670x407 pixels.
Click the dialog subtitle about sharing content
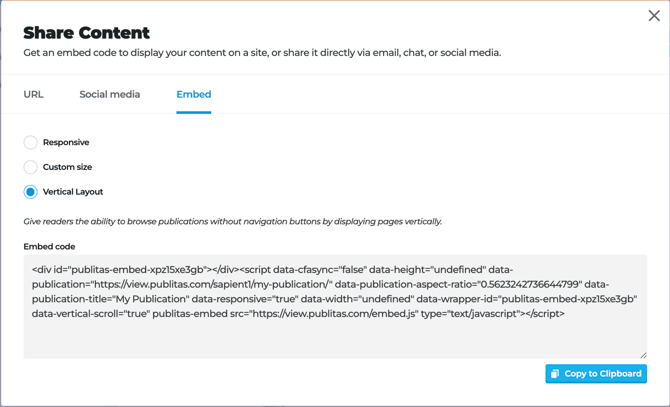tap(262, 53)
